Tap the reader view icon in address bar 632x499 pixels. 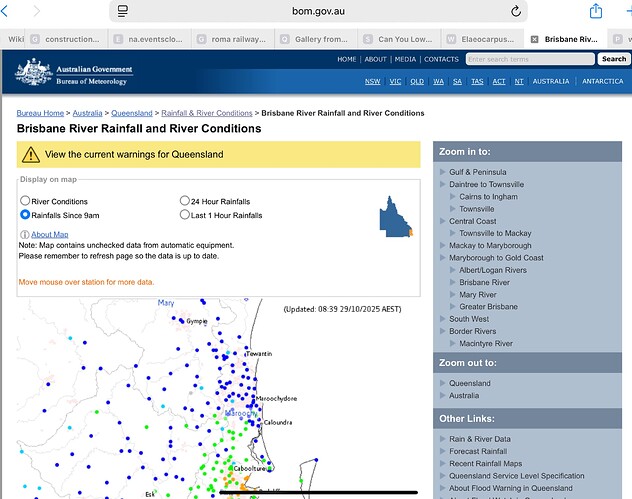[x=123, y=11]
